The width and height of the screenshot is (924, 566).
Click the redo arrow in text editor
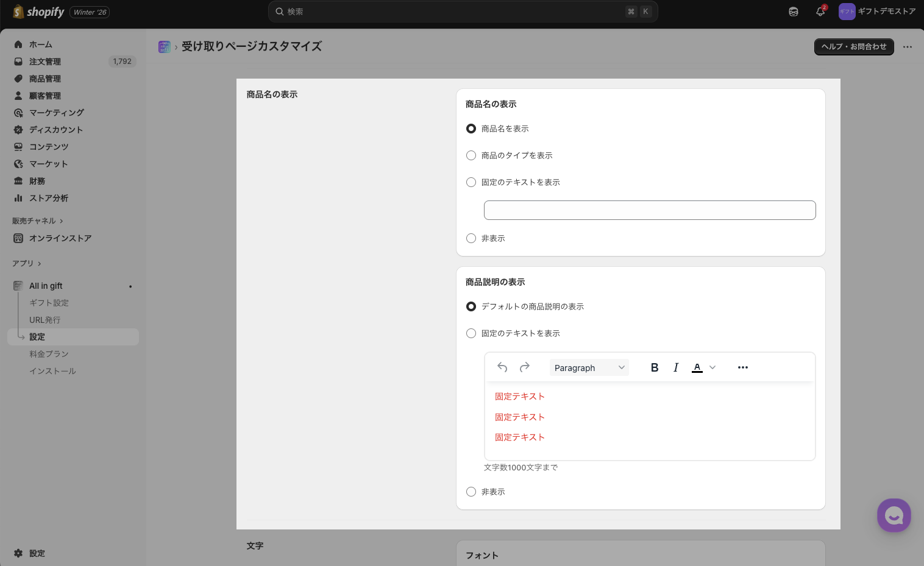click(524, 367)
